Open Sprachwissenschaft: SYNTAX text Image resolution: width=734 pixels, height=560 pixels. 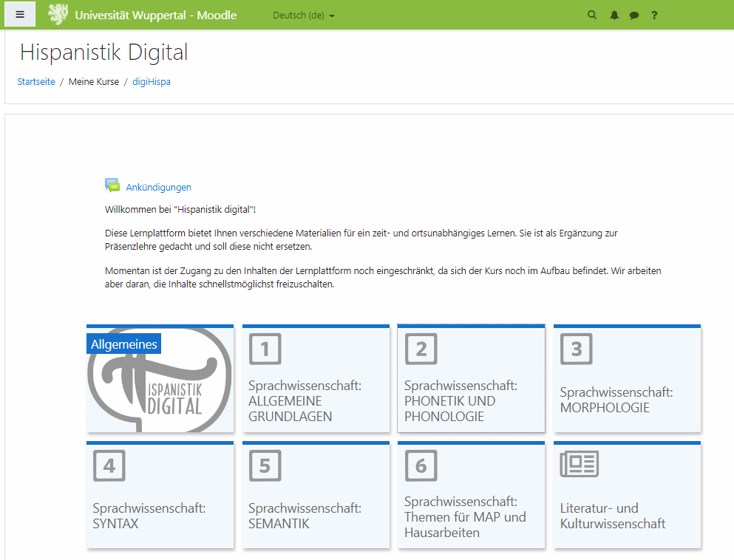point(149,516)
